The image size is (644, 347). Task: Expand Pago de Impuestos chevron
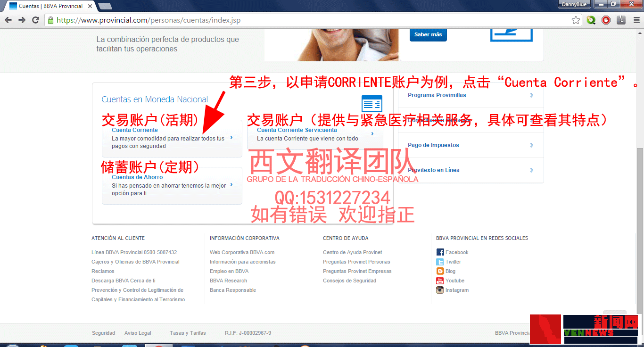click(532, 145)
